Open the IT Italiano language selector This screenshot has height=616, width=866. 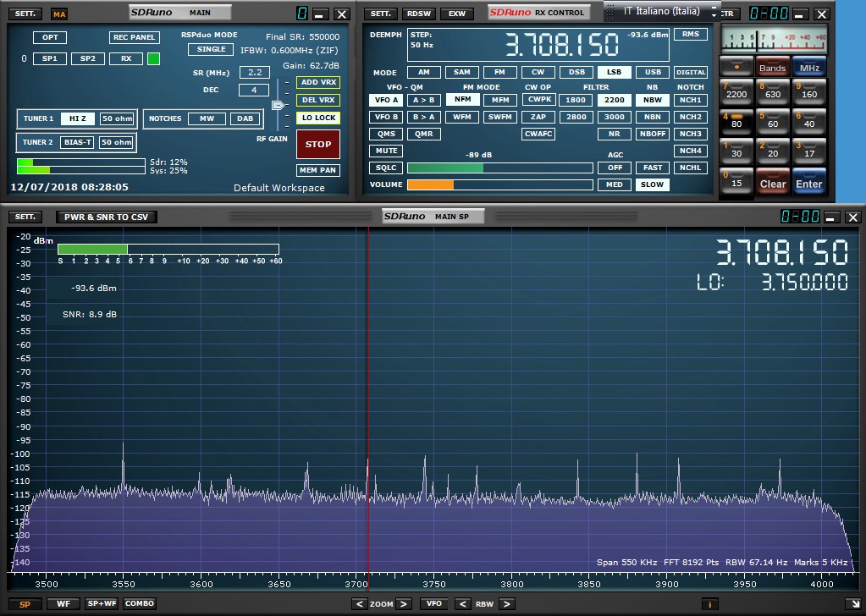662,11
